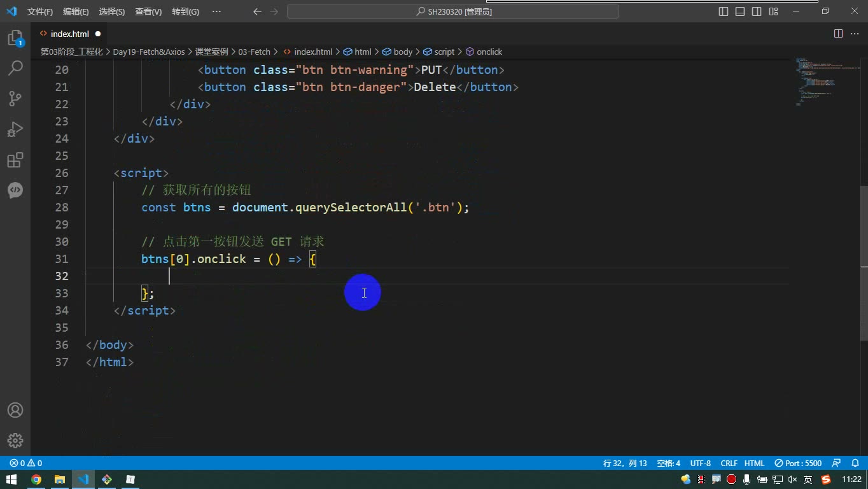Image resolution: width=868 pixels, height=489 pixels.
Task: Click the Sogou input method tray icon
Action: pyautogui.click(x=826, y=479)
